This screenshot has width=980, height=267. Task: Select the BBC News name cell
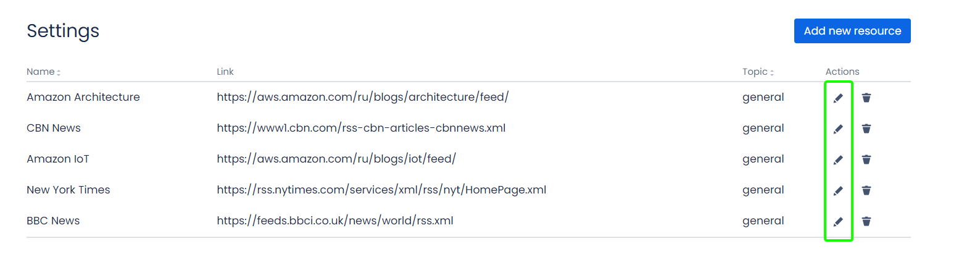53,221
